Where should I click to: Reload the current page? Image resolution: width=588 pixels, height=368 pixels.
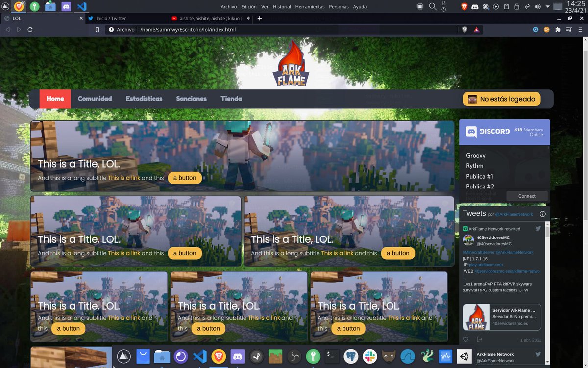30,30
